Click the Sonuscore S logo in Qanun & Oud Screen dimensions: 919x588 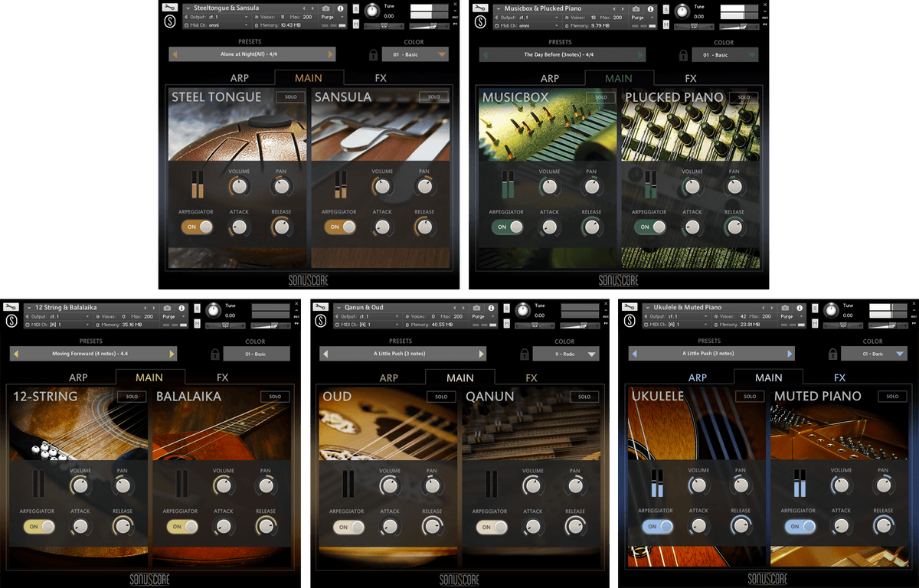tap(320, 321)
